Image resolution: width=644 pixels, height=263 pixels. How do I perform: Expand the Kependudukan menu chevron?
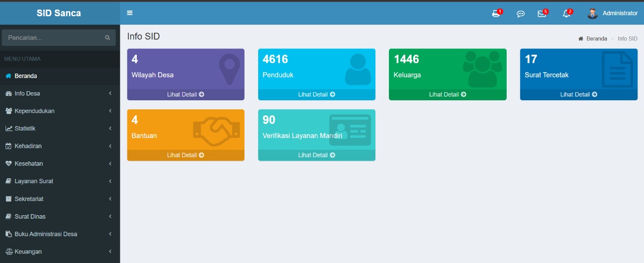[x=110, y=111]
